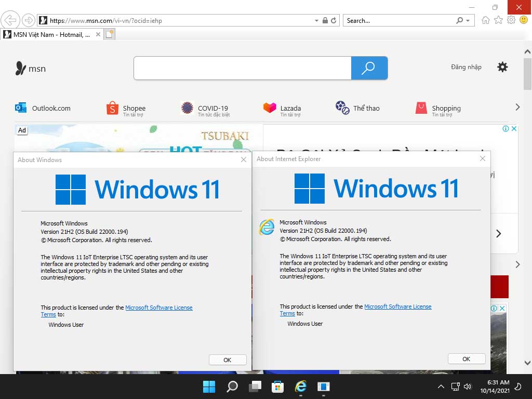Click the winver window taskbar icon
This screenshot has height=399, width=532.
(323, 387)
